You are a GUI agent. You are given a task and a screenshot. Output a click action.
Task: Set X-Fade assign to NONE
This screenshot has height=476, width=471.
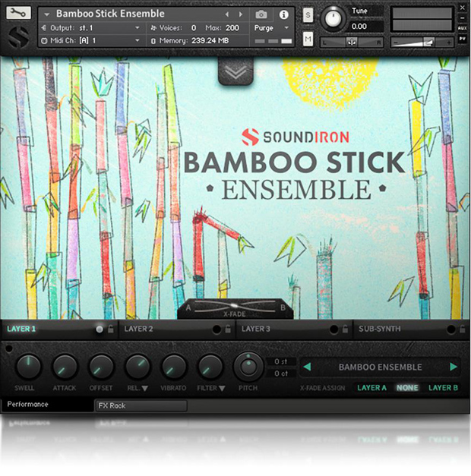click(407, 388)
